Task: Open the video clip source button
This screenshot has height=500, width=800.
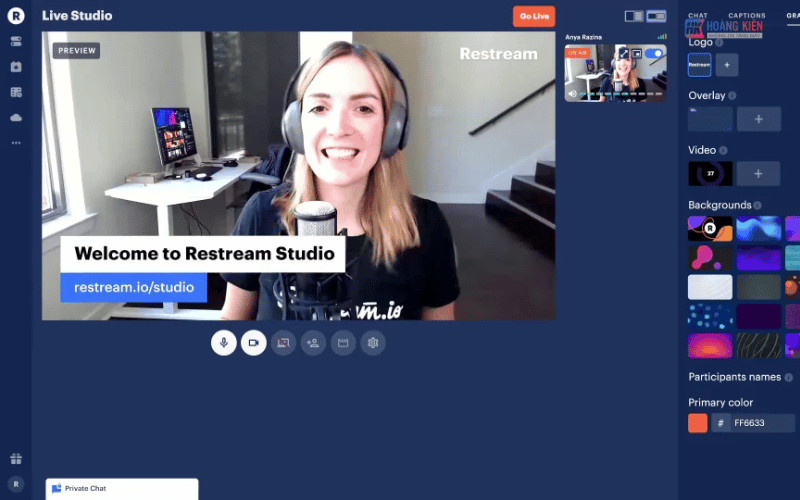Action: (343, 343)
